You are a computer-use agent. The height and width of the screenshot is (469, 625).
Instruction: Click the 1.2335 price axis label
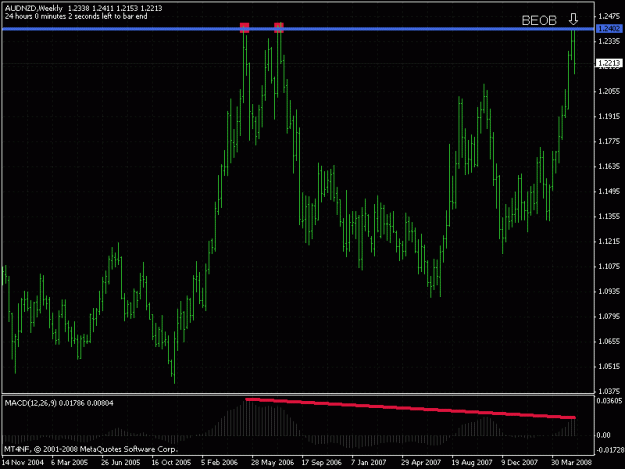(x=609, y=41)
